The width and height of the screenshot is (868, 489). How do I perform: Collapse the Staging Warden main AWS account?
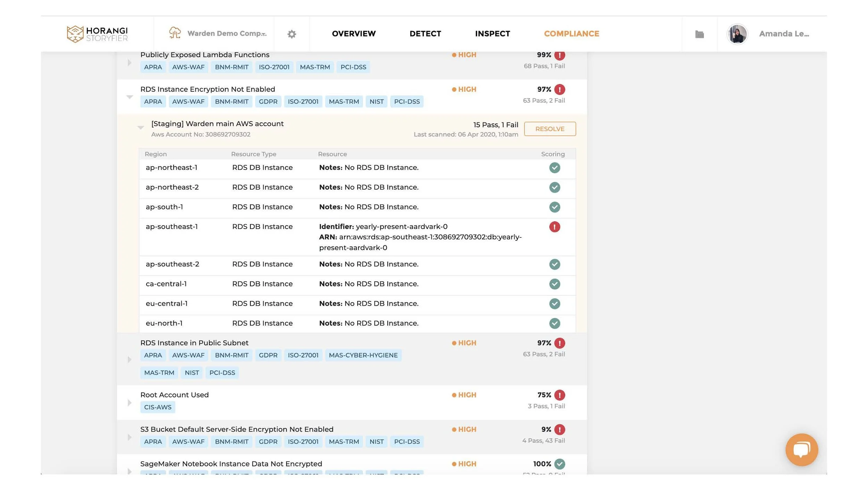pos(141,128)
